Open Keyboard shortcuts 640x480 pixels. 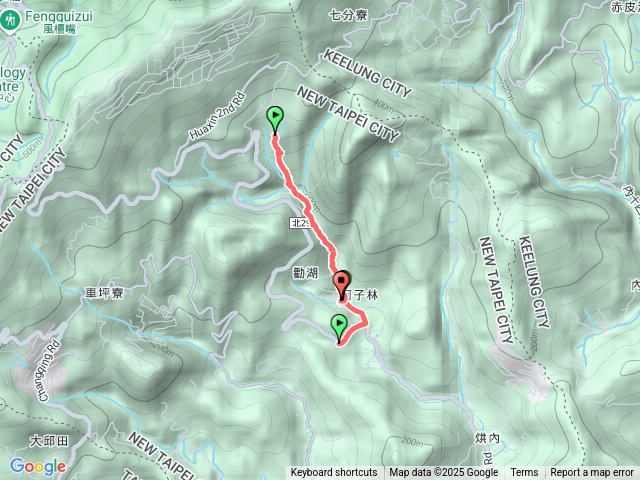click(334, 473)
